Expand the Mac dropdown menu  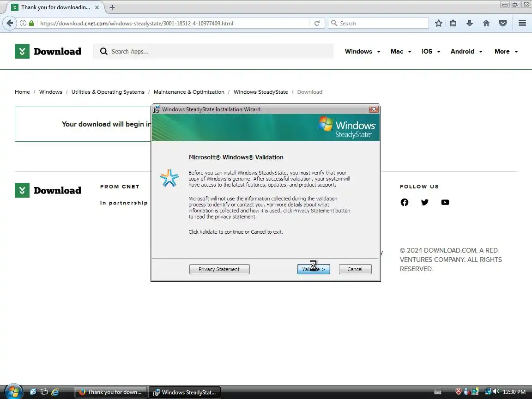tap(401, 51)
